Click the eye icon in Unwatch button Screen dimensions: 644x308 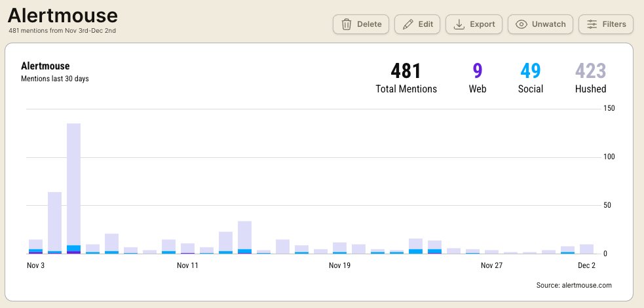(521, 24)
